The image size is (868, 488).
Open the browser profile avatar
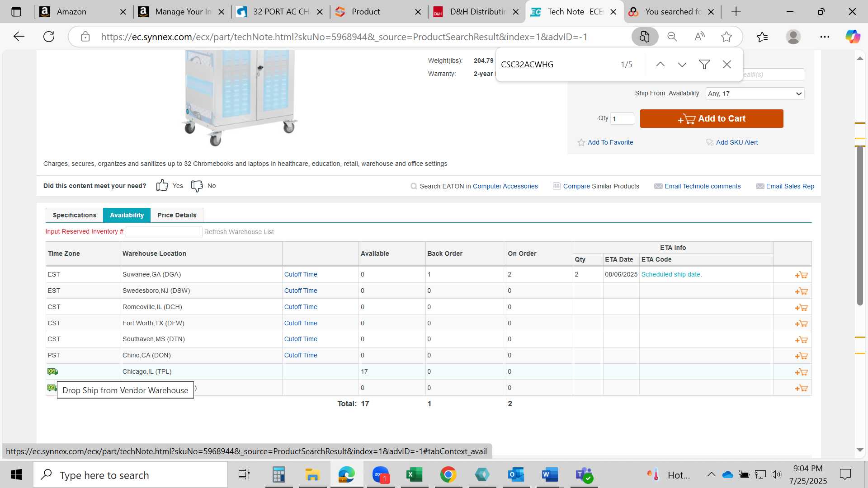click(x=793, y=37)
